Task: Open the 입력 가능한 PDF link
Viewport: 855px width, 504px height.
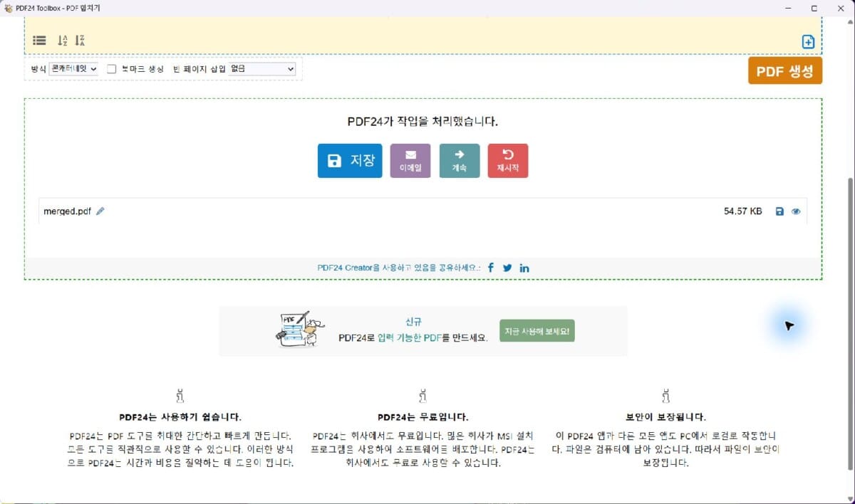Action: click(410, 338)
